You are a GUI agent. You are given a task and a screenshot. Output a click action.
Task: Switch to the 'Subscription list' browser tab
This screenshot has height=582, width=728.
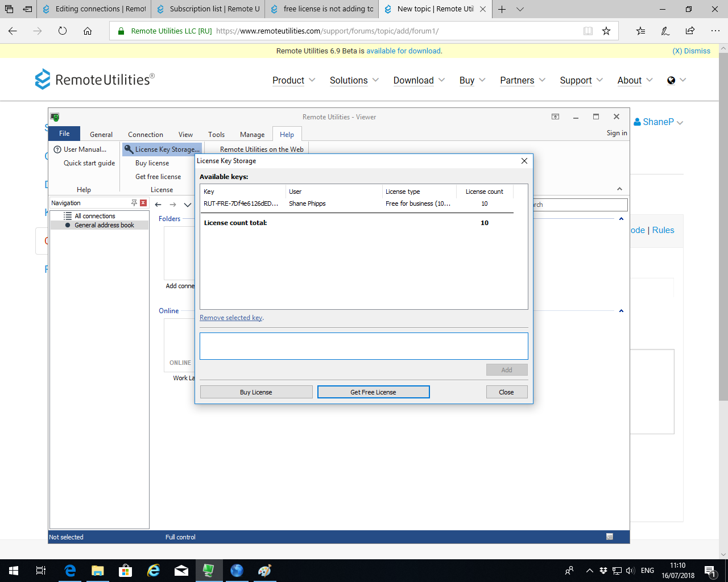coord(208,9)
